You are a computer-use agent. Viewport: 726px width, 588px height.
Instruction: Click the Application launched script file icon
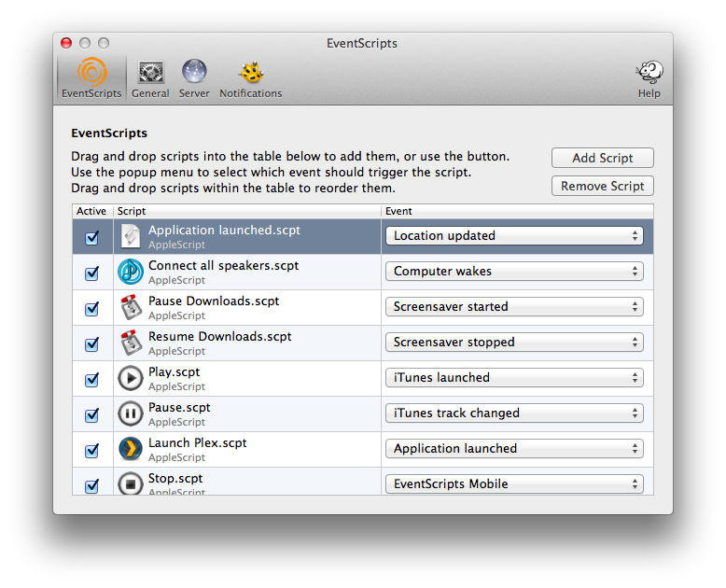(x=130, y=236)
